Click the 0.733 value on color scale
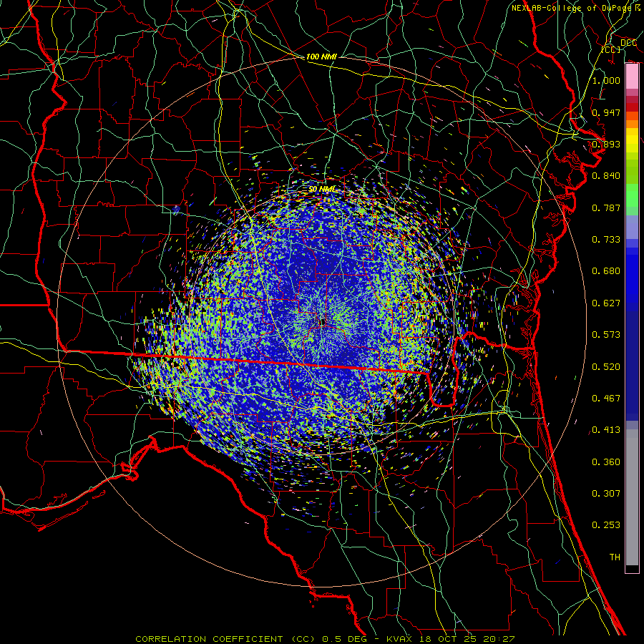Viewport: 644px width, 644px height. 606,240
